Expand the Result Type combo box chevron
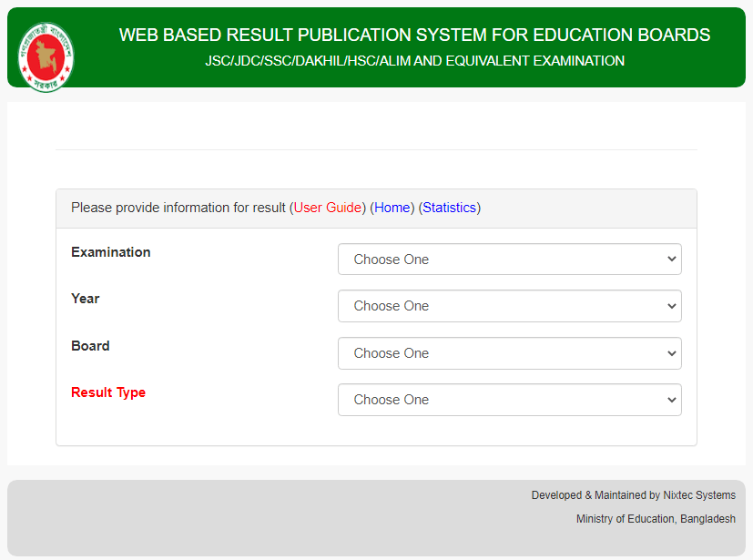Screen dimensions: 753x560 (671, 400)
